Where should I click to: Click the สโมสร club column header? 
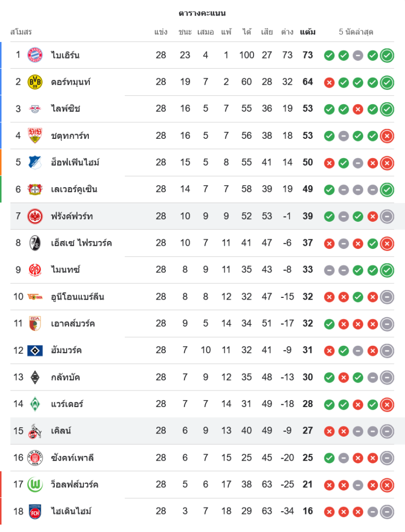click(21, 32)
